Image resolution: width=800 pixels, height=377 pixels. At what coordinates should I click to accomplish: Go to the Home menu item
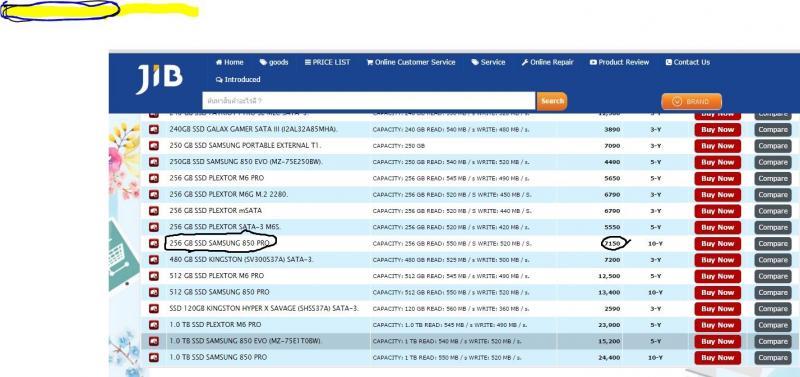click(230, 62)
